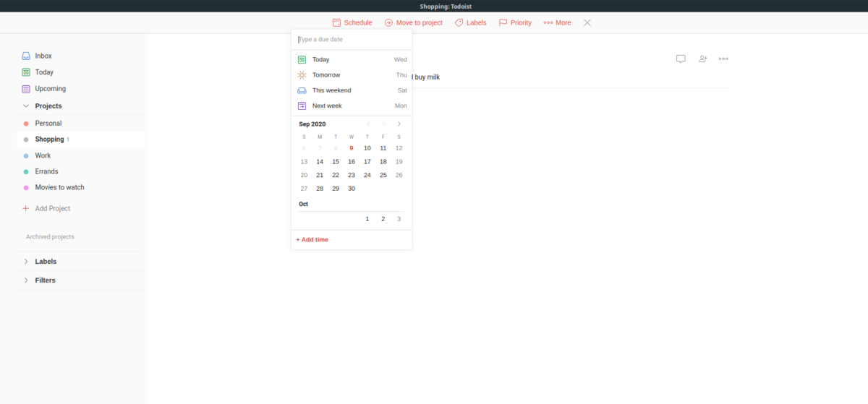Click the Move to project label
The width and height of the screenshot is (868, 404).
pos(420,22)
